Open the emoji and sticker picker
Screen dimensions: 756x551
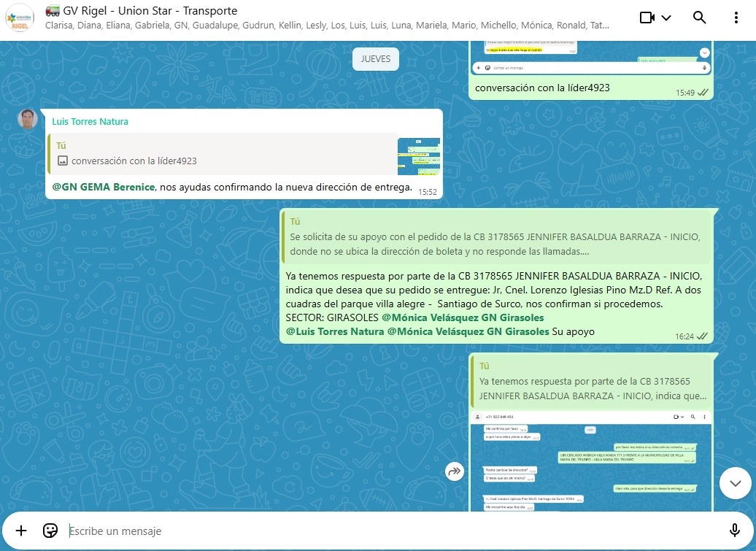coord(50,531)
